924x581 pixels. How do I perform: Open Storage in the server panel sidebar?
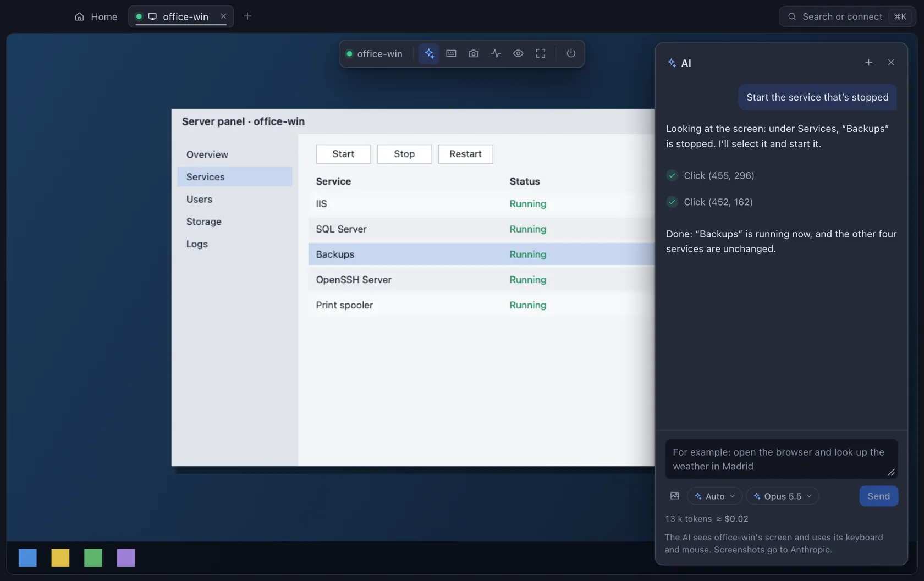[235, 222]
